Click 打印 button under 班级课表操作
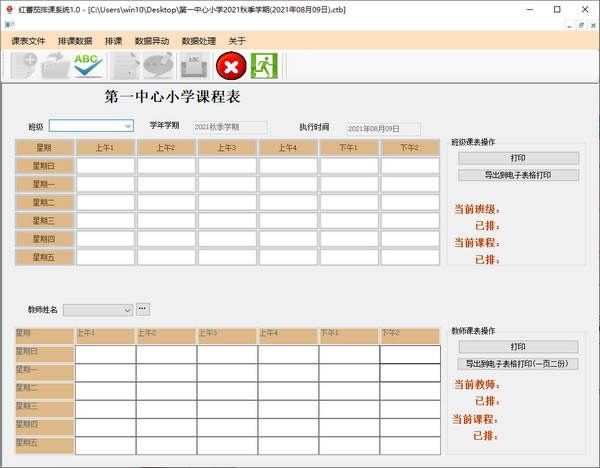Viewport: 600px width, 468px height. (x=518, y=158)
